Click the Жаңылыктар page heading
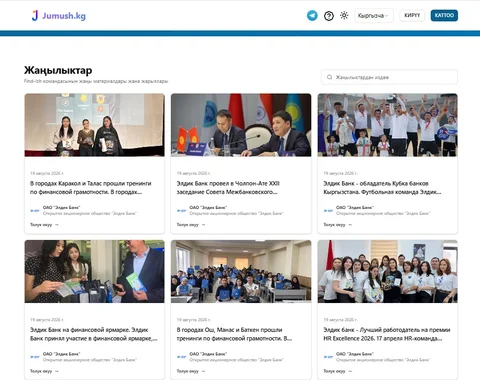The height and width of the screenshot is (380, 480). [58, 70]
